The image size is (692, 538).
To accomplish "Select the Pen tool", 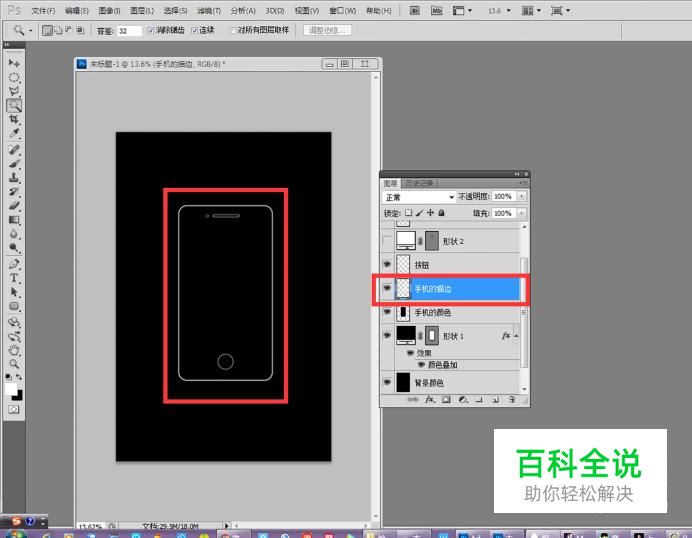I will click(x=14, y=264).
